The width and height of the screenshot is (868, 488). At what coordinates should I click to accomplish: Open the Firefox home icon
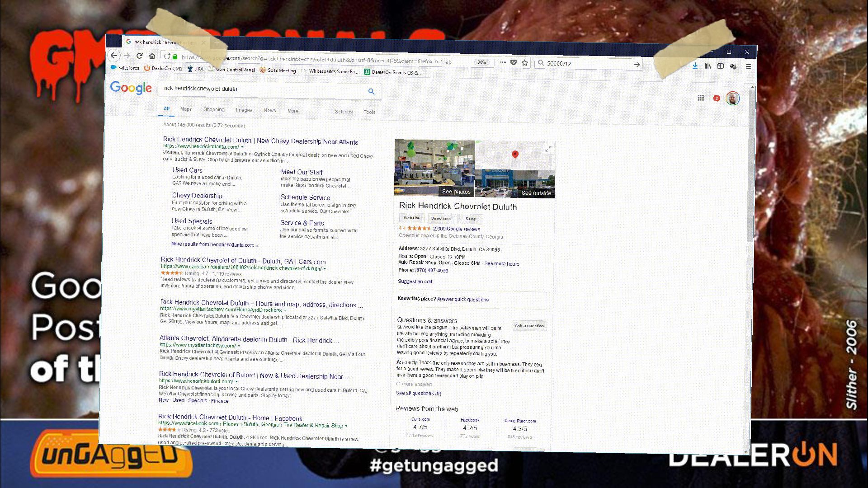pyautogui.click(x=152, y=56)
